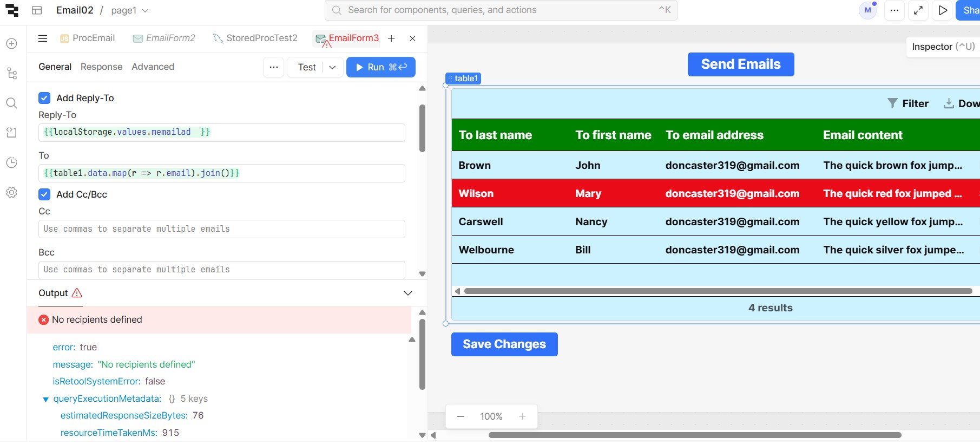Click the preview play icon in header
Screen dimensions: 980x444
click(943, 10)
